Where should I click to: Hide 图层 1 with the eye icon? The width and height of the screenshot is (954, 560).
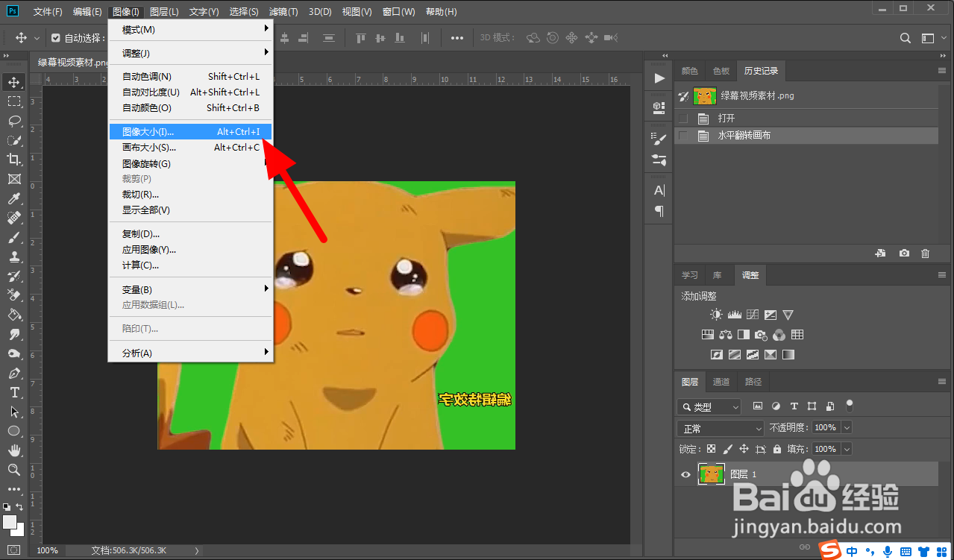coord(685,474)
